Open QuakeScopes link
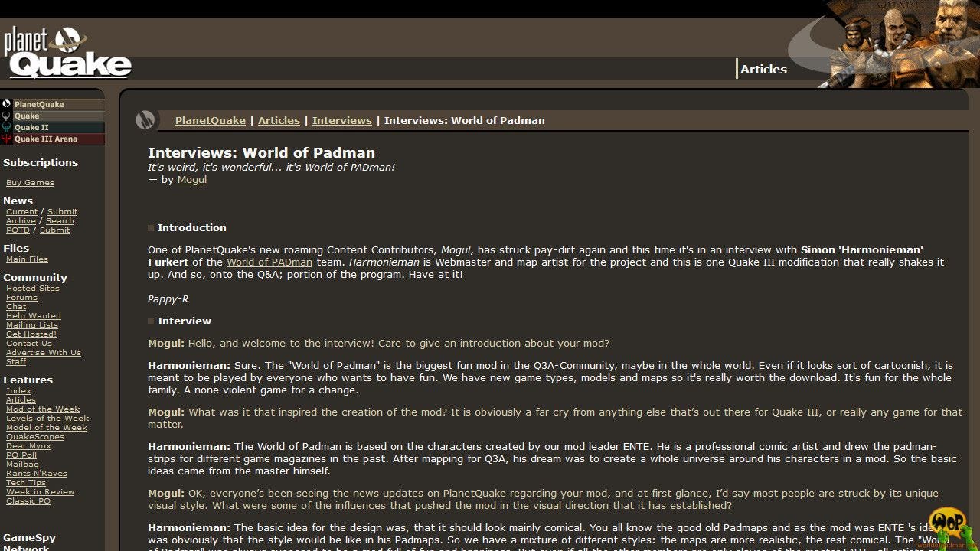Screen dimensions: 980x551 point(35,436)
